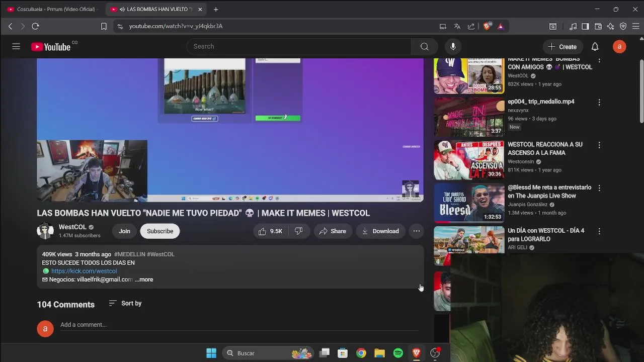
Task: Open the notifications bell
Action: (595, 47)
